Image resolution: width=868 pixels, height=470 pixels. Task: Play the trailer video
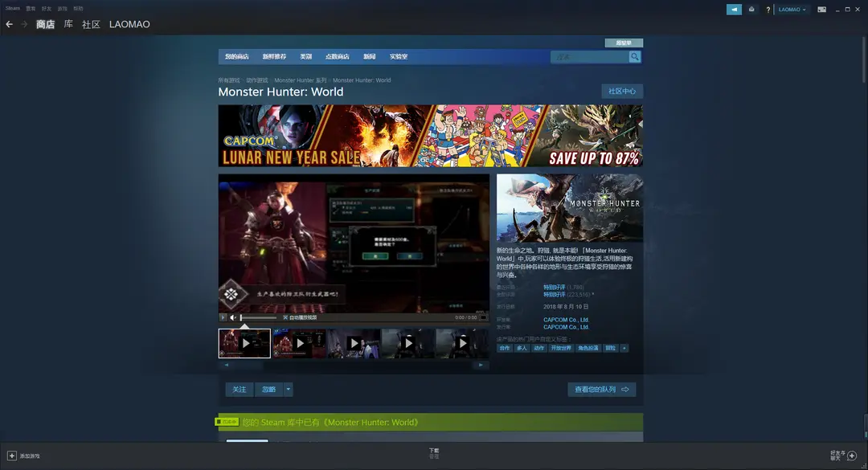click(223, 318)
